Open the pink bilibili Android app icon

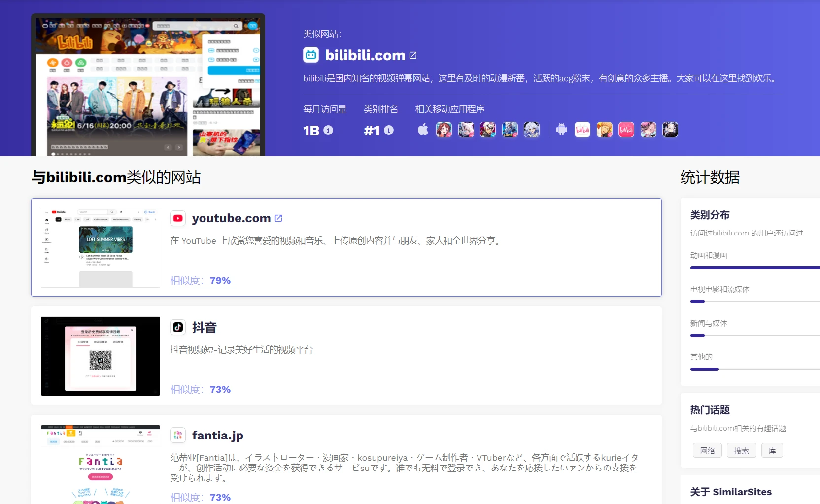point(626,130)
